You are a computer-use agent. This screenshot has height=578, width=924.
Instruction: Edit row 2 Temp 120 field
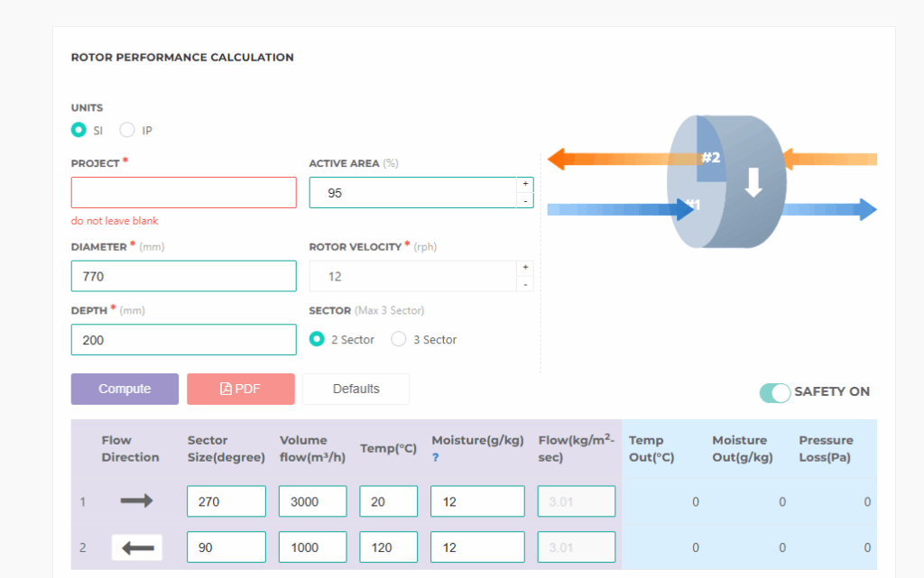pos(388,547)
